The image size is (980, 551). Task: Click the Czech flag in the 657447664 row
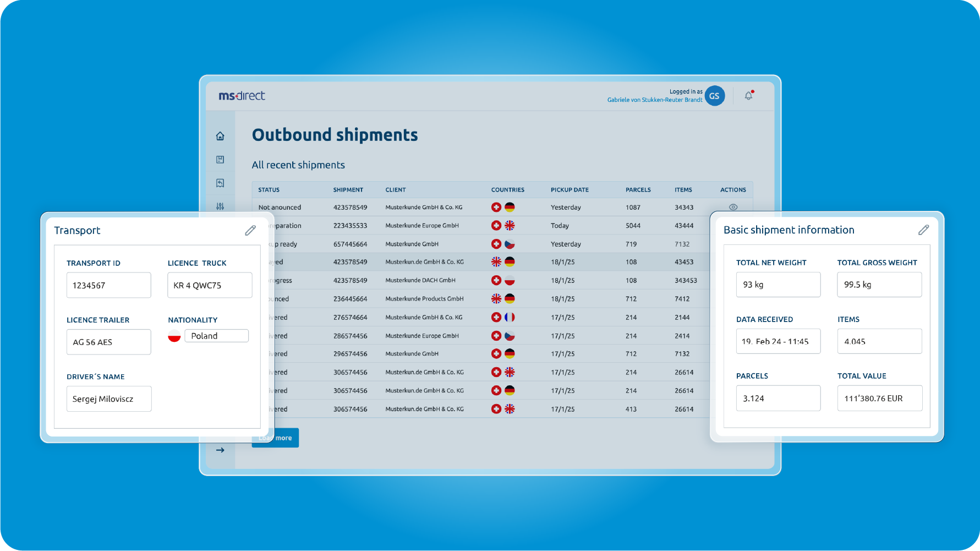(510, 244)
